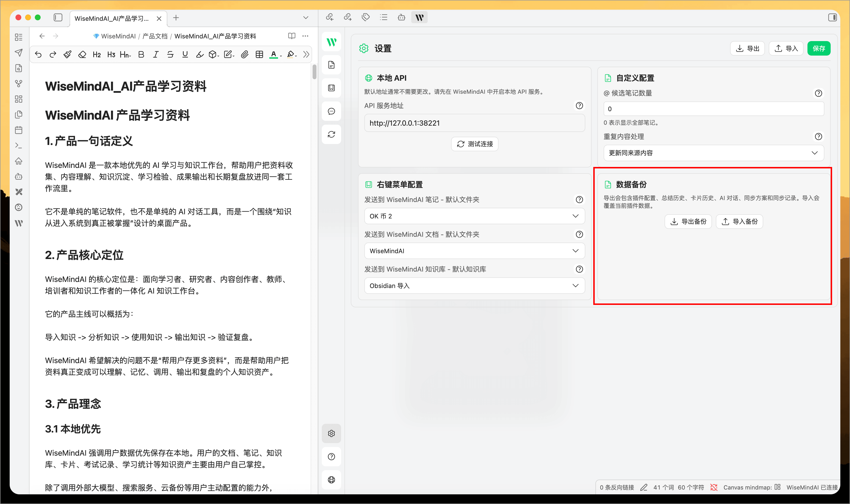Open the calendar icon in left ribbon
This screenshot has width=850, height=504.
[19, 130]
